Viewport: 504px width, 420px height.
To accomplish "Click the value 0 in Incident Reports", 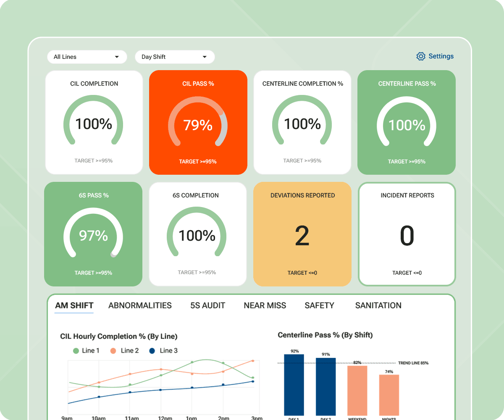I will 407,236.
